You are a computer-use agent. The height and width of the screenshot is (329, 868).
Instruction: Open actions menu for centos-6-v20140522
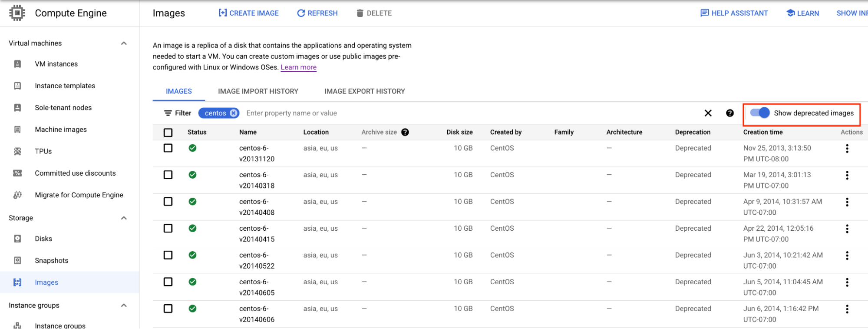point(847,256)
